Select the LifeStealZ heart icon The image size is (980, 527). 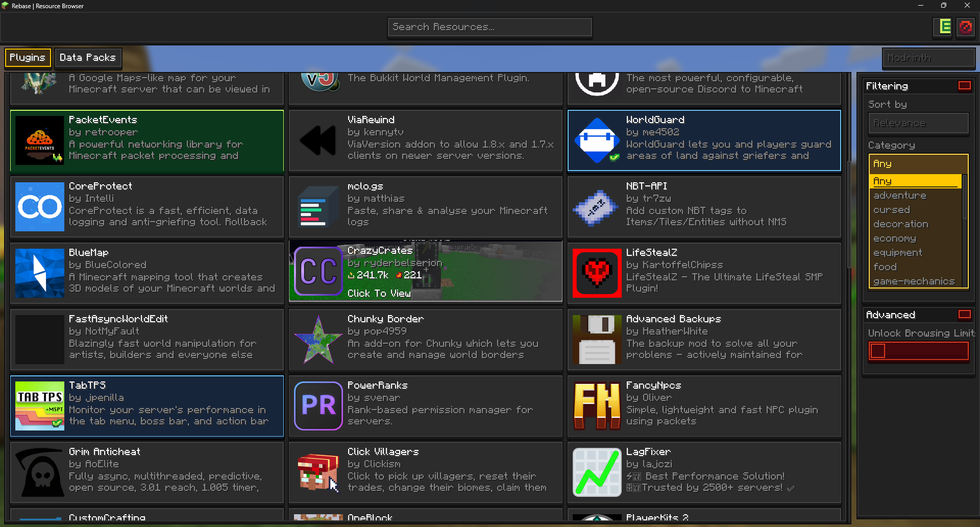[x=597, y=273]
